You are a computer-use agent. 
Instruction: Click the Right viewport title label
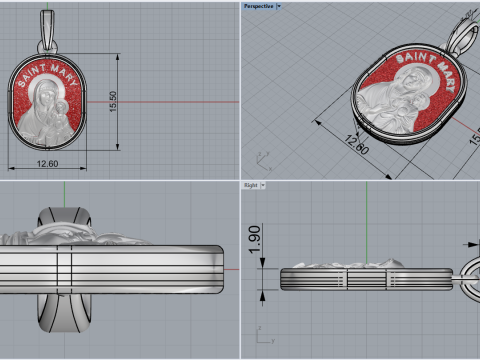[x=250, y=185]
